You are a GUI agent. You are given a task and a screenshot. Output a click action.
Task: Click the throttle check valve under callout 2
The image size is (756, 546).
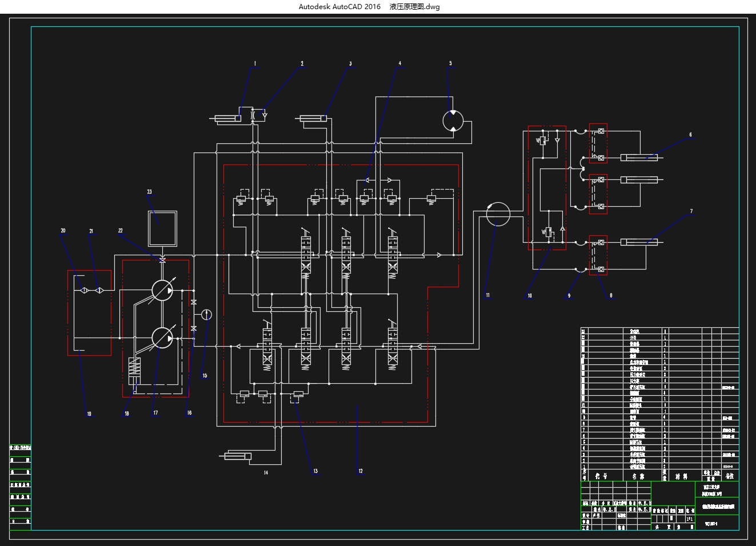(x=259, y=114)
